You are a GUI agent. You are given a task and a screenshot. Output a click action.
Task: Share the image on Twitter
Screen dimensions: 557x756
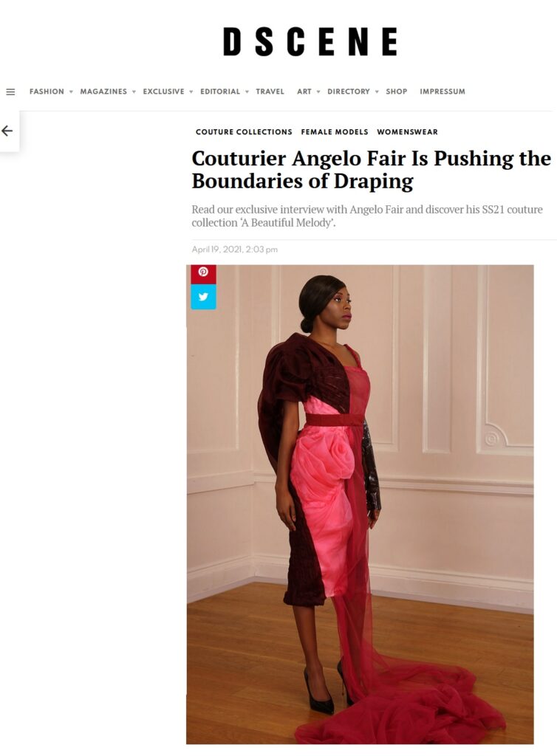203,297
